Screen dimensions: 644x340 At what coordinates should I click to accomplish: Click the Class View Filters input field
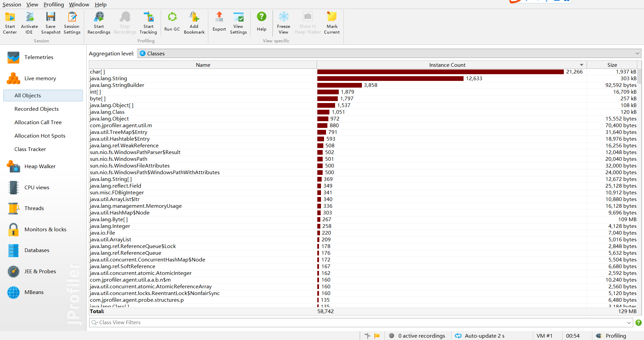361,323
